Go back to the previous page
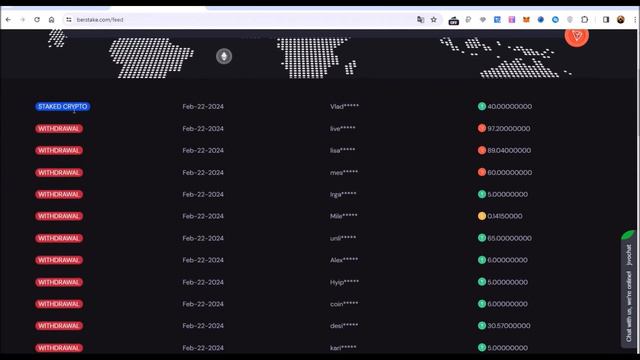640x360 pixels. coord(8,20)
